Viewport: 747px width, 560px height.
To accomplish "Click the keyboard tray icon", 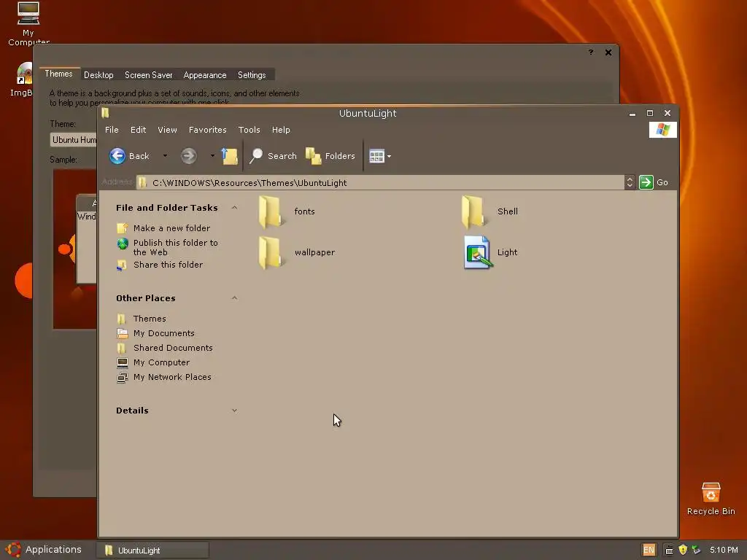I will pyautogui.click(x=669, y=551).
